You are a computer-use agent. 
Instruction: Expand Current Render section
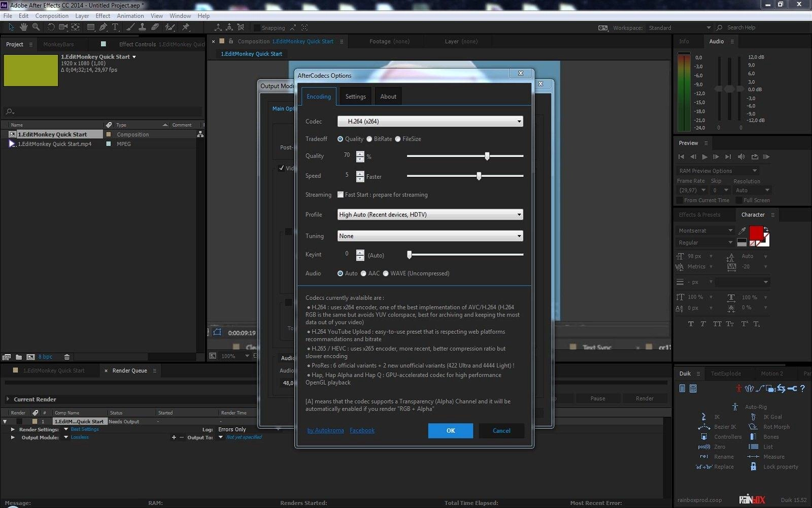point(8,399)
